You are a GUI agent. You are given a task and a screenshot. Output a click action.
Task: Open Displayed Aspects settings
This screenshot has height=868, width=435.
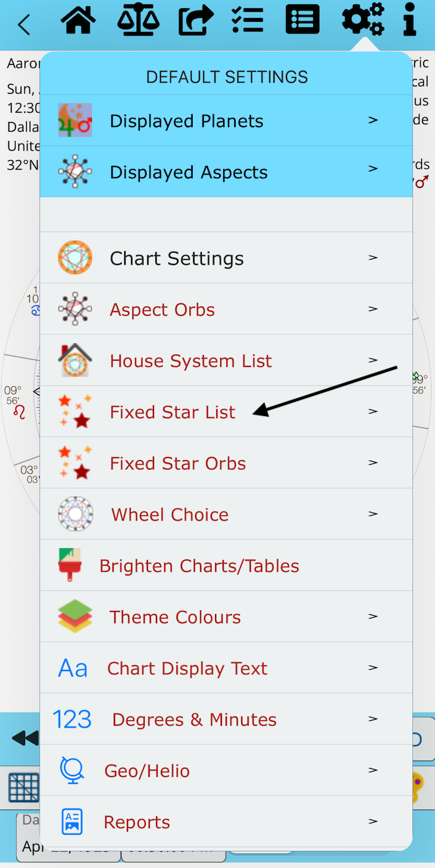pos(188,172)
